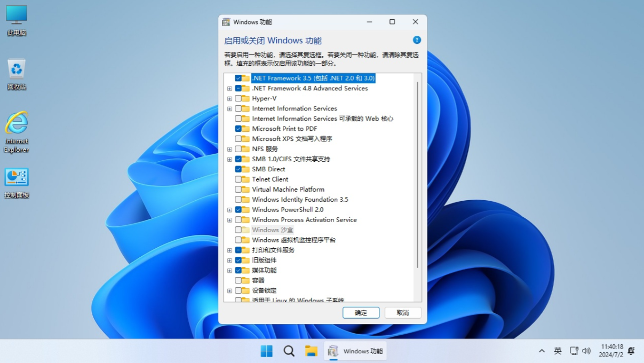Enable Telnet Client checkbox
The width and height of the screenshot is (644, 363).
point(238,179)
